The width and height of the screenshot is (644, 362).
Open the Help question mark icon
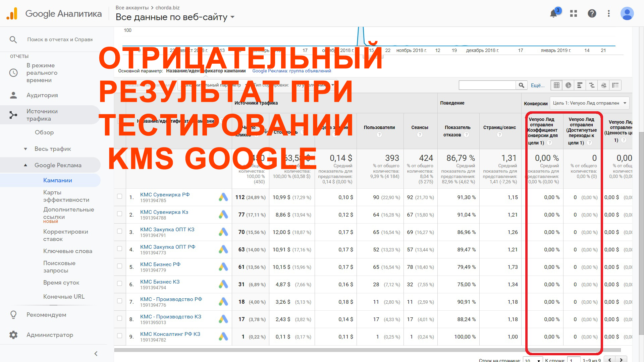click(592, 13)
